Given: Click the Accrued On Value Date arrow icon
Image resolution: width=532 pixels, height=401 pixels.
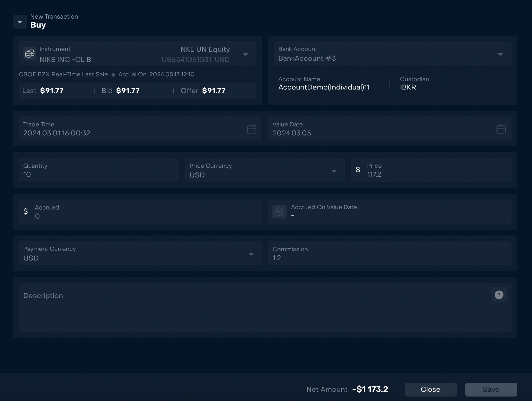Looking at the screenshot, I should pyautogui.click(x=279, y=212).
